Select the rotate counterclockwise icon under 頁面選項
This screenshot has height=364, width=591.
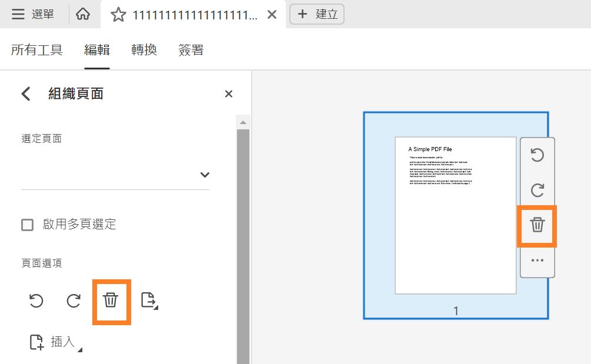click(36, 301)
